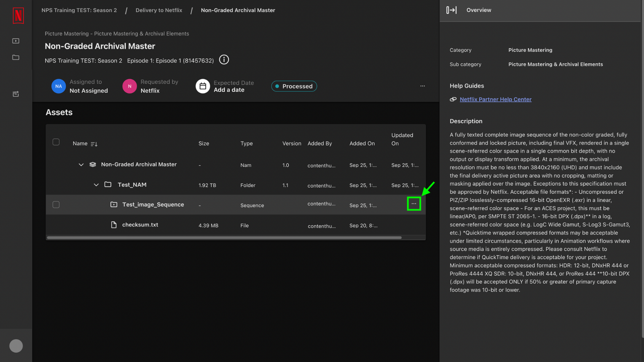Viewport: 644px width, 362px height.
Task: Click the Non-Graded Archival Master row name
Action: (x=139, y=164)
